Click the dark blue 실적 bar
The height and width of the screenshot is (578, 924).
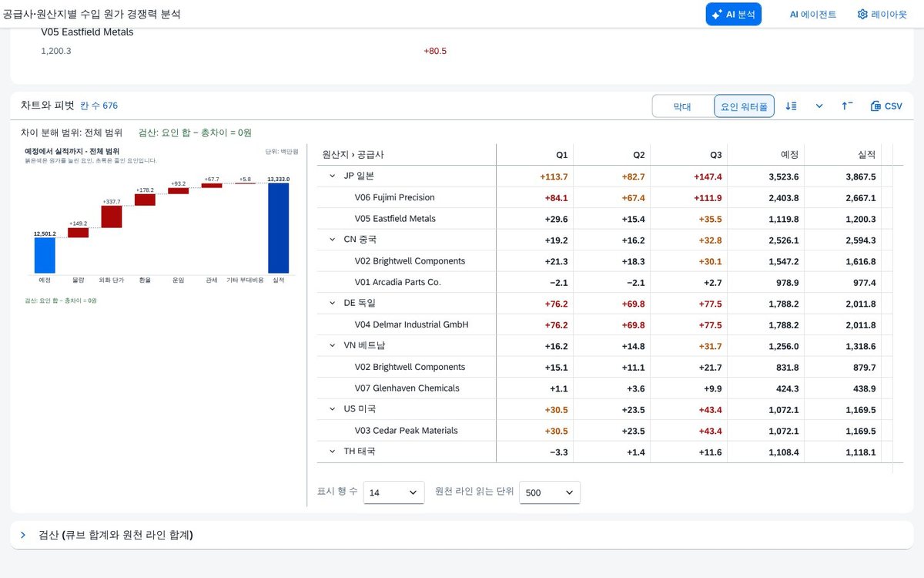tap(279, 228)
